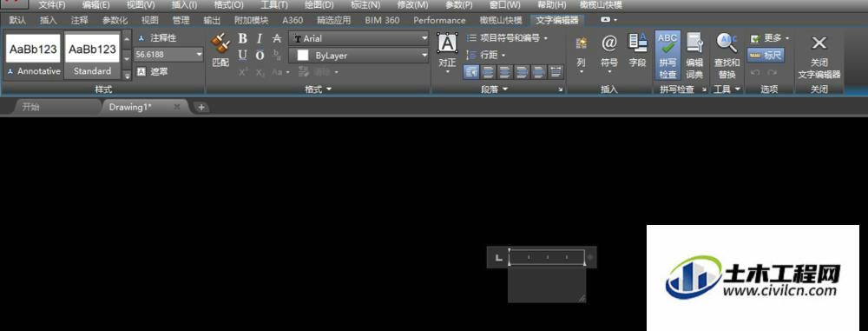Viewport: 868px width, 331px height.
Task: Open the Format (格式) menu
Action: (228, 5)
